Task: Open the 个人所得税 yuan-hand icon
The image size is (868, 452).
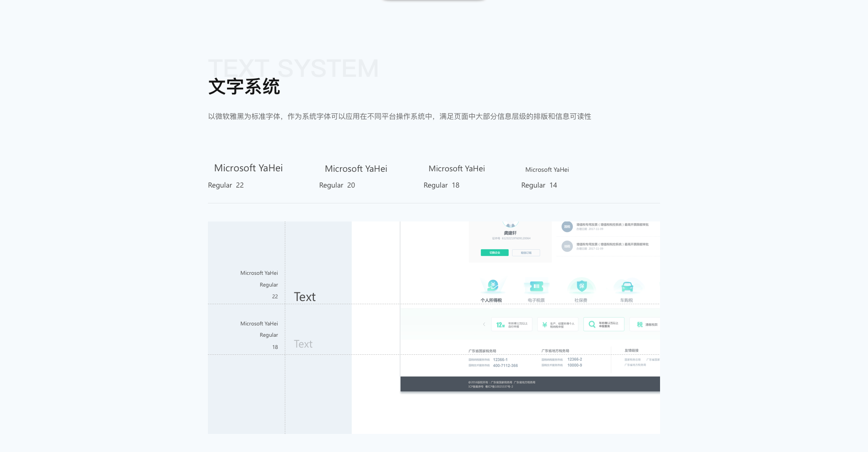Action: click(x=493, y=286)
